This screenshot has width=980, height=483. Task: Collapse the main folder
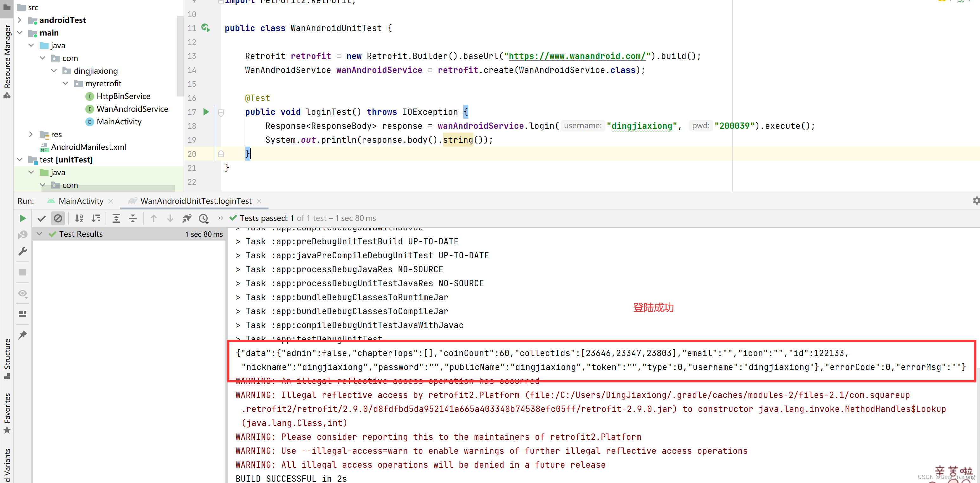pos(20,33)
